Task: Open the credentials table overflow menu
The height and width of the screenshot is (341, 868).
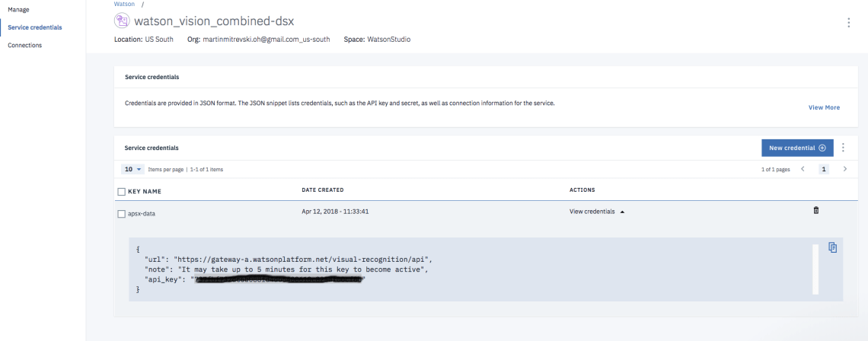Action: [x=843, y=148]
